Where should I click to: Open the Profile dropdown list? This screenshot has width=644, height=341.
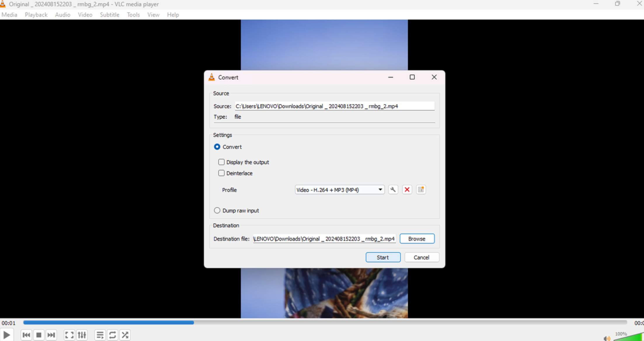point(340,190)
